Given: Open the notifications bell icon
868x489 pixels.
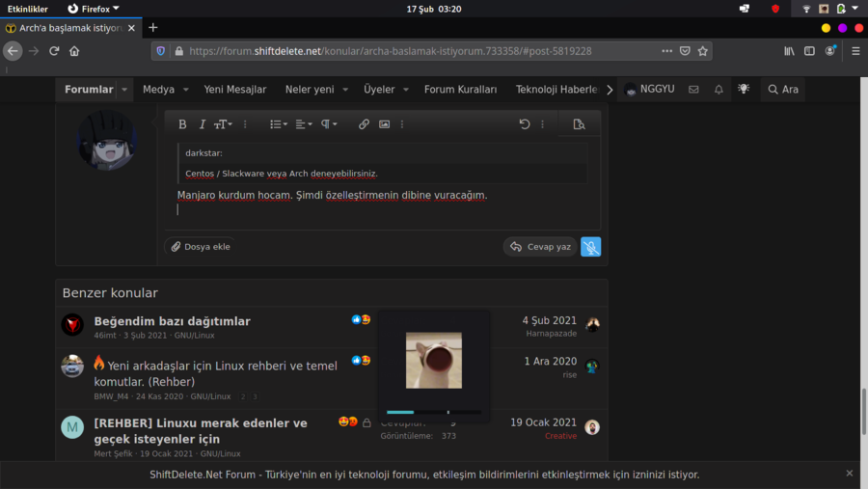Looking at the screenshot, I should coord(719,89).
